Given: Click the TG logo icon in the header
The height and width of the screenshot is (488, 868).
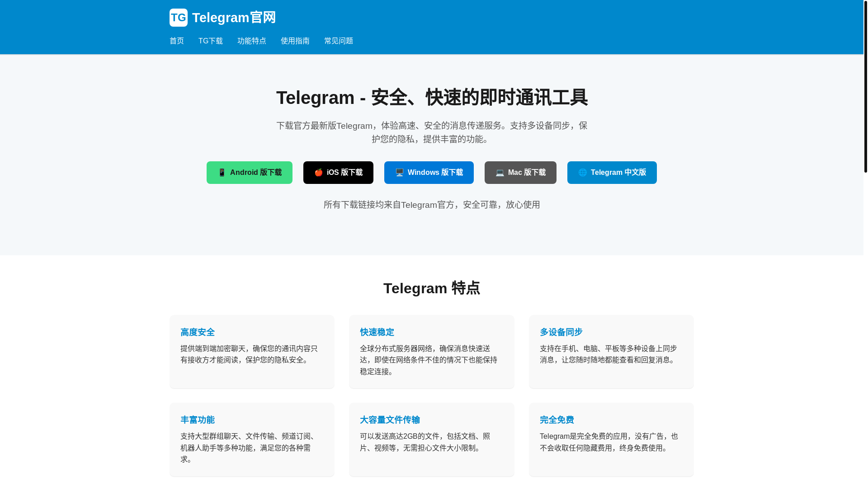Looking at the screenshot, I should click(x=178, y=18).
